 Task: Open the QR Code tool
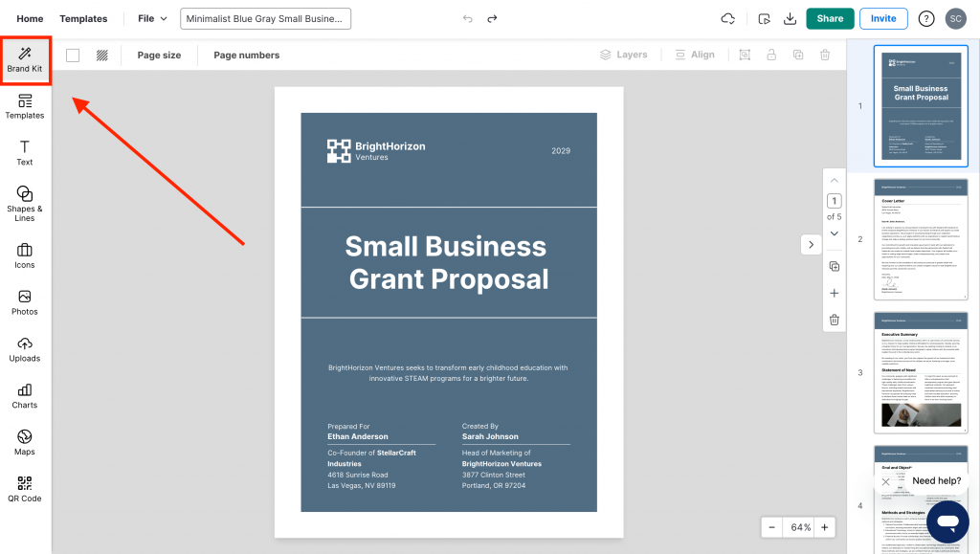click(25, 489)
